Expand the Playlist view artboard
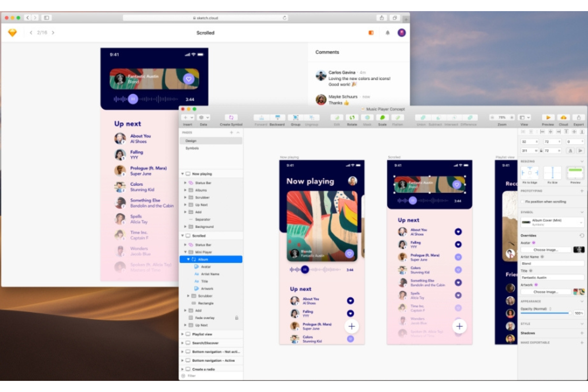This screenshot has height=392, width=588. tap(183, 334)
